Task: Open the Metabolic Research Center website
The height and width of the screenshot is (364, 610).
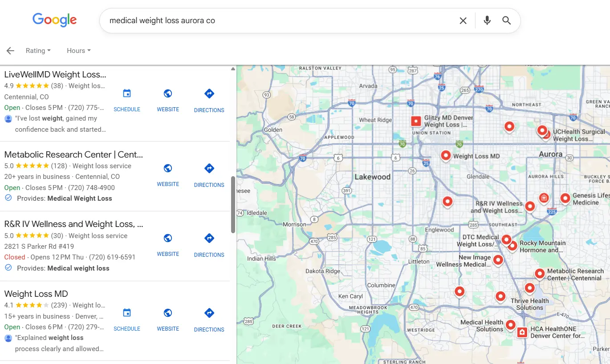Action: 168,175
